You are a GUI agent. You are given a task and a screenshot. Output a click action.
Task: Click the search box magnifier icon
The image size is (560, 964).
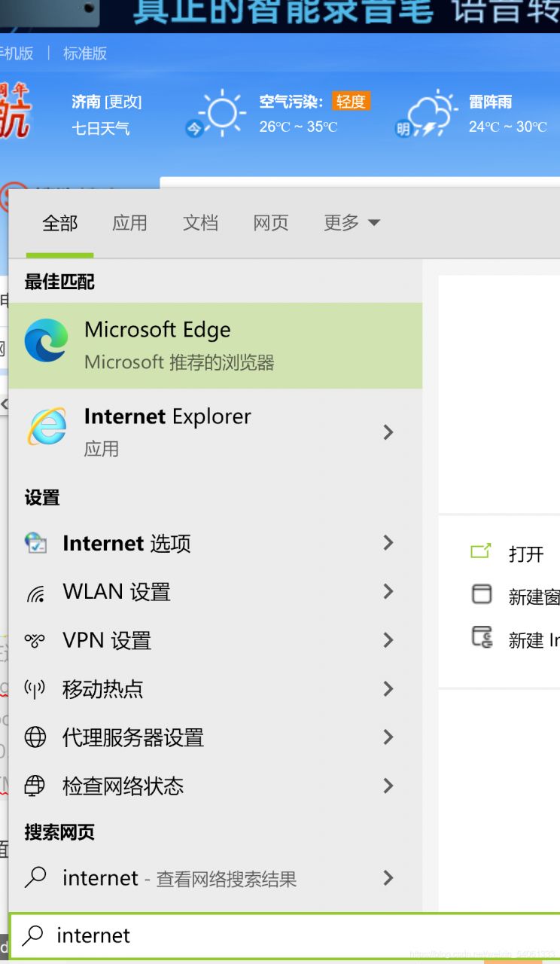click(x=32, y=936)
